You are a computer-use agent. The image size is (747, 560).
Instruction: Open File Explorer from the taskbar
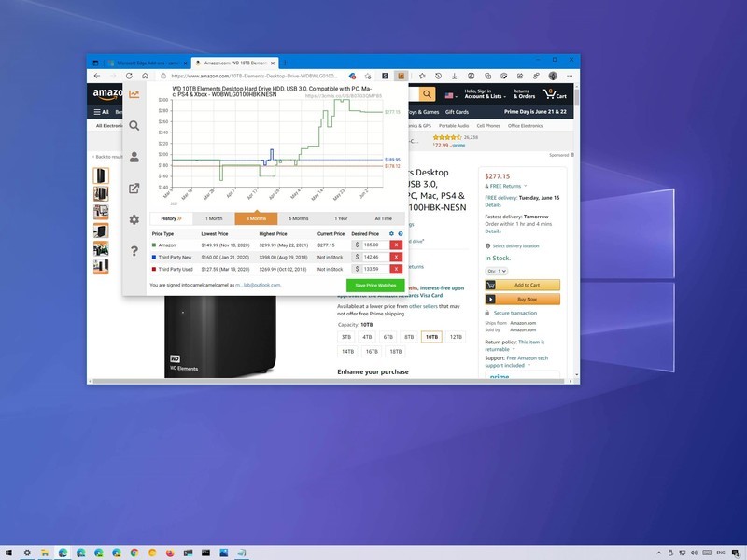(45, 553)
